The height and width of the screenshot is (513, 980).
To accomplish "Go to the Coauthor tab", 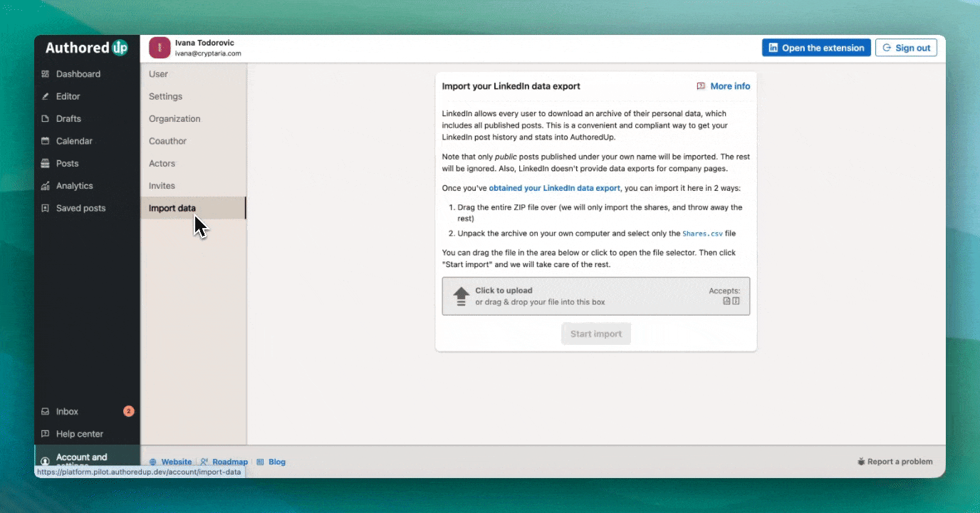I will coord(167,141).
